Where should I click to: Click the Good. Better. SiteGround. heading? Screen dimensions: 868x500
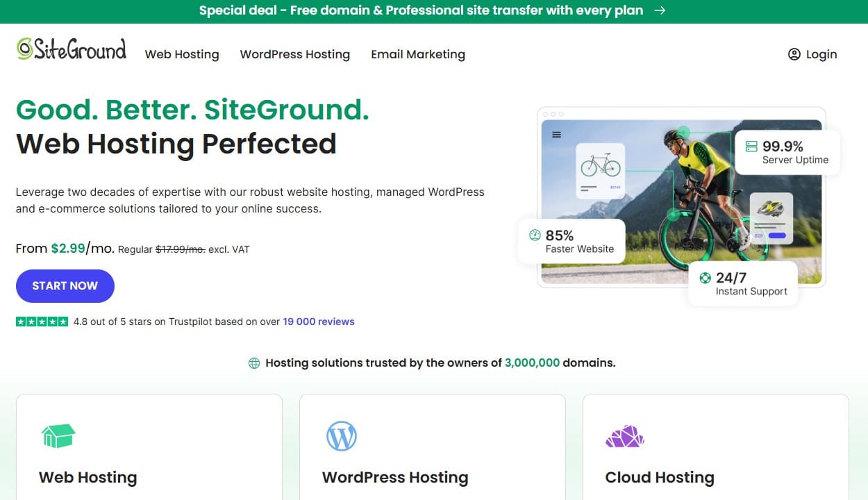(x=192, y=110)
